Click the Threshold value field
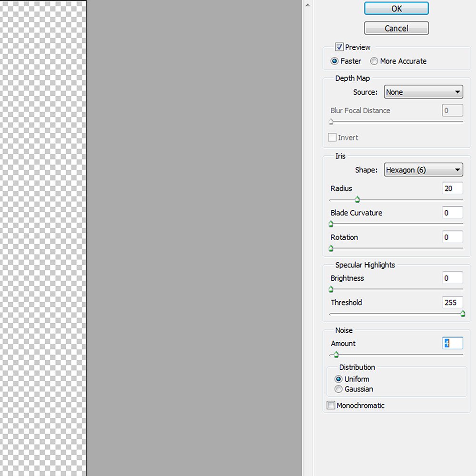 [x=452, y=302]
